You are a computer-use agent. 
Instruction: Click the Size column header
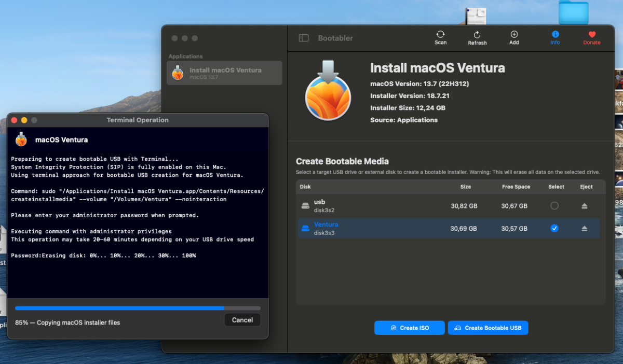[466, 187]
